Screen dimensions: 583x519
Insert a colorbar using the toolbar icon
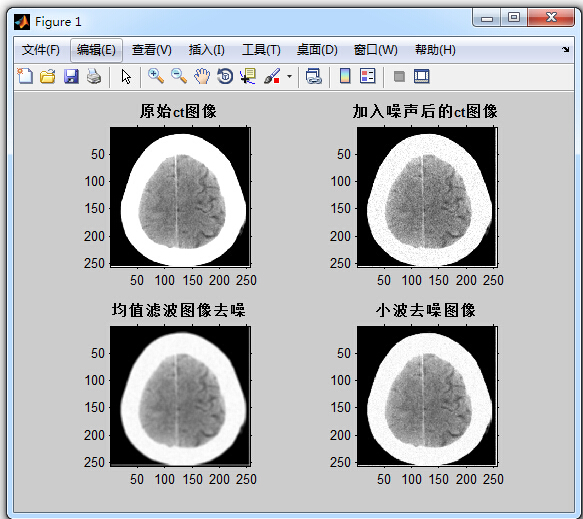click(345, 76)
